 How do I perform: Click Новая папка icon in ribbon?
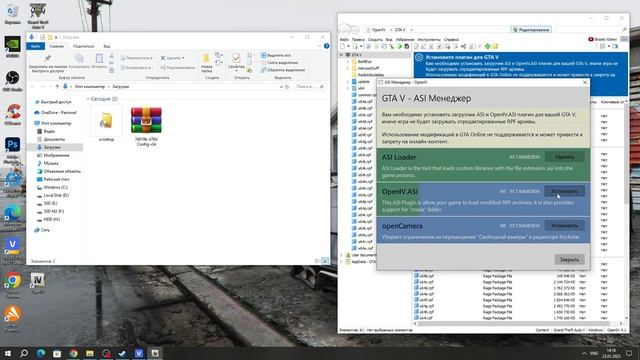point(207,58)
